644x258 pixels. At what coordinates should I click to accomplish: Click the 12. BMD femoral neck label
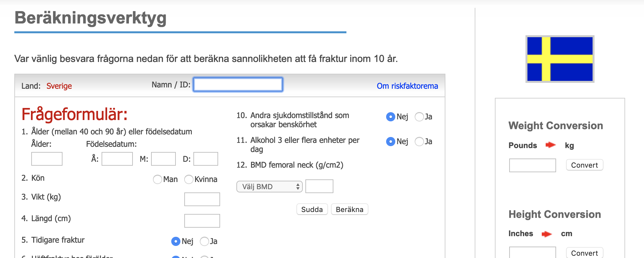[x=290, y=165]
